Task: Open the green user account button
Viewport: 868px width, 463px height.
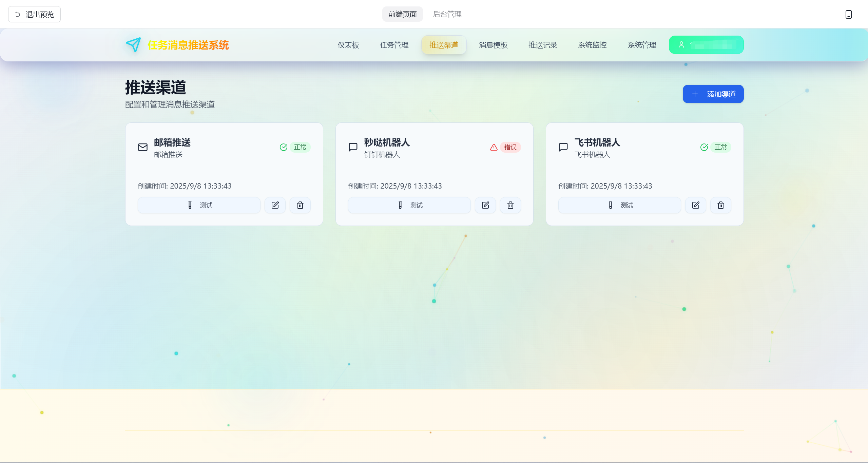Action: coord(706,45)
